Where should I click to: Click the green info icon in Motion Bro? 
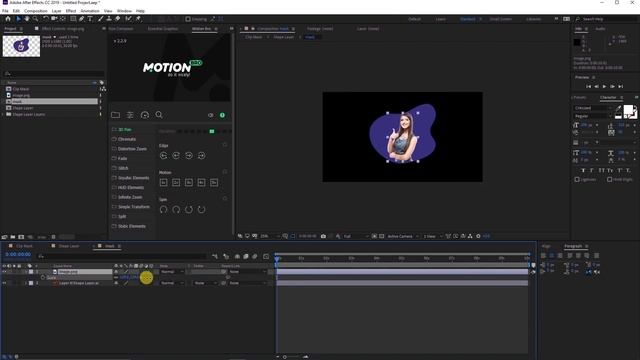[x=222, y=115]
